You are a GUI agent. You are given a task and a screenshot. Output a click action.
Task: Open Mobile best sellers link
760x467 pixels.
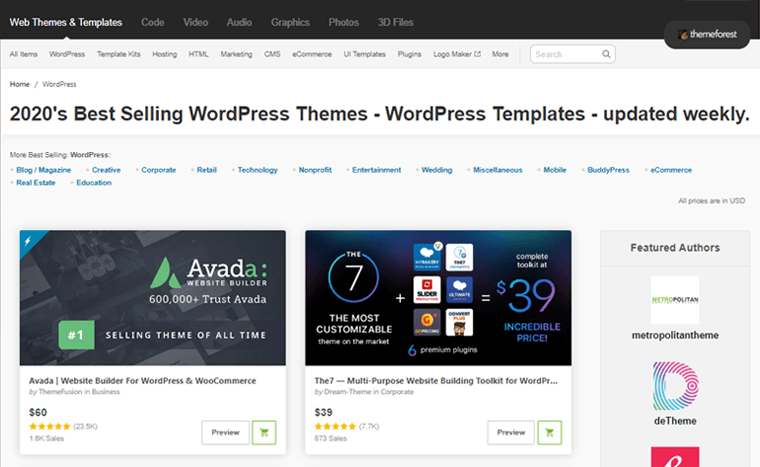tap(554, 170)
